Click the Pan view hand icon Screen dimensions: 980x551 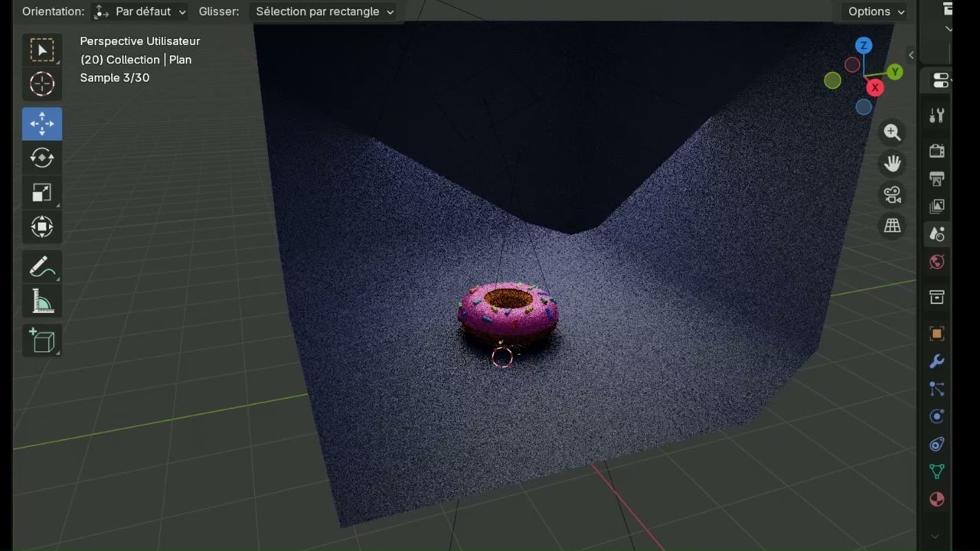[x=892, y=164]
